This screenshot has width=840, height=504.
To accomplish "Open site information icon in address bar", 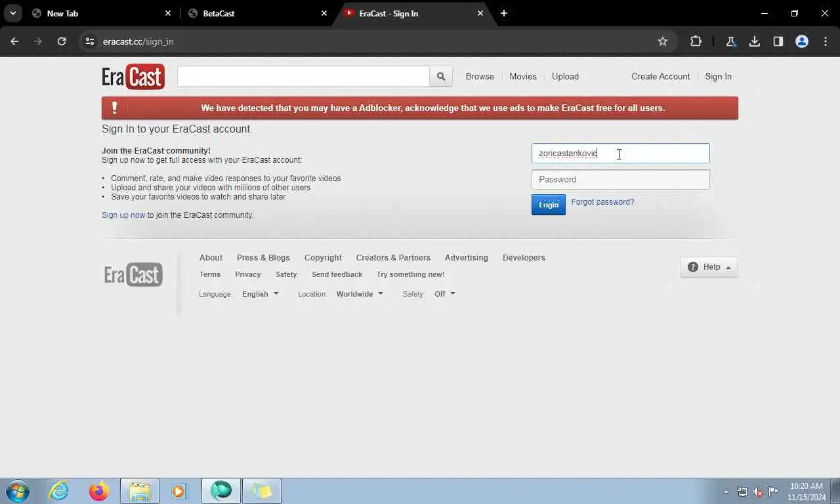I will coord(90,41).
